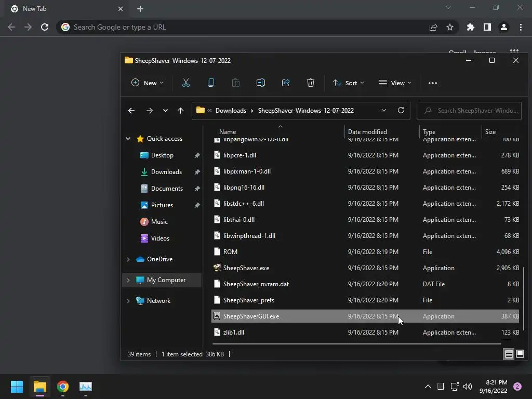
Task: Open a new Chrome tab with plus button
Action: pos(140,9)
